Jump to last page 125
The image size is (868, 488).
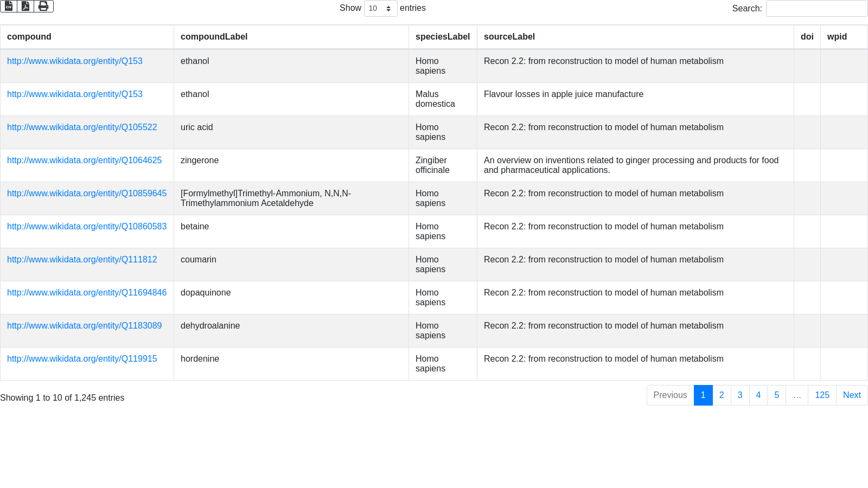[822, 395]
